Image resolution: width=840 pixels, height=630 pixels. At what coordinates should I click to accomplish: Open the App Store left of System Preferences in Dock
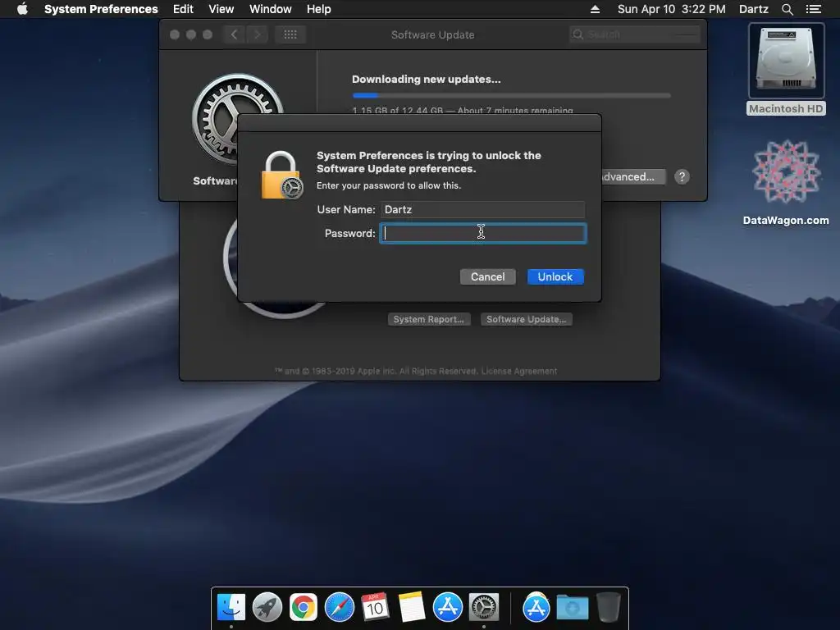click(448, 608)
